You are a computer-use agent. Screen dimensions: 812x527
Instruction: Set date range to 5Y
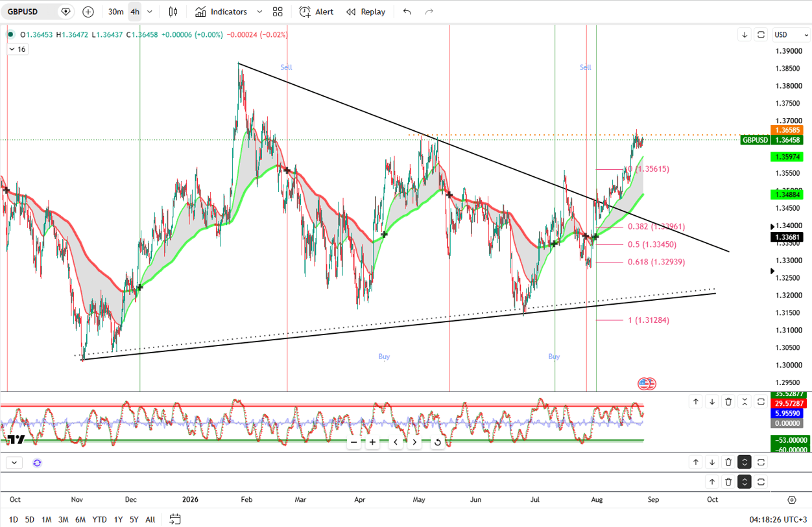click(x=134, y=519)
